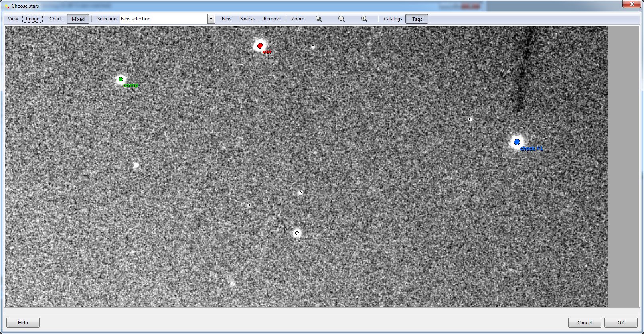This screenshot has height=334, width=644.
Task: Click the New selection combo box field
Action: [x=164, y=19]
